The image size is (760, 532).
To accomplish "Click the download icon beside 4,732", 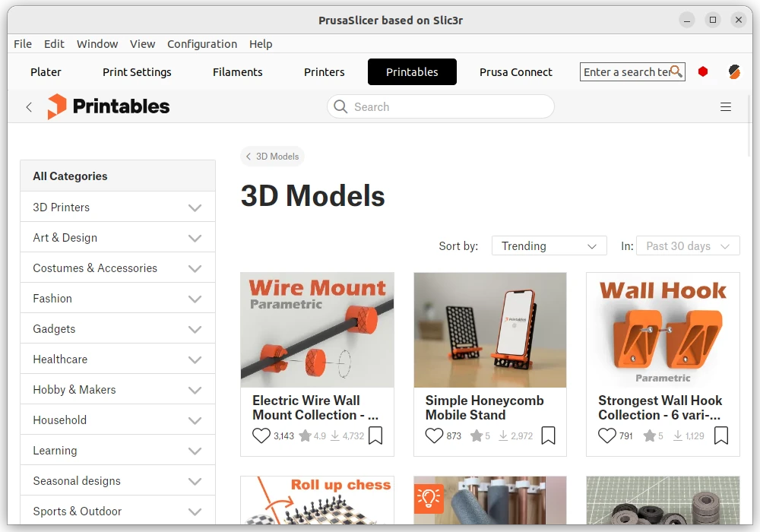I will [x=335, y=435].
